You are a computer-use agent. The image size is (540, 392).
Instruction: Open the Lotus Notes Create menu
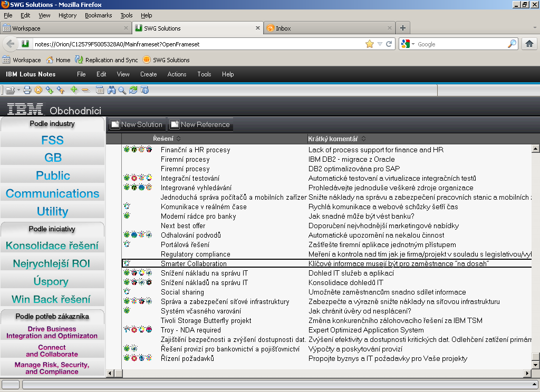[x=148, y=74]
